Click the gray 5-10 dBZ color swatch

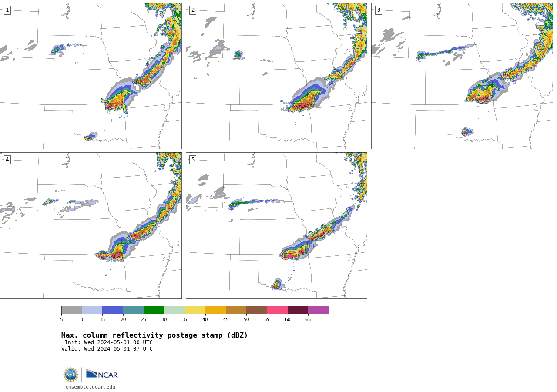pos(71,310)
